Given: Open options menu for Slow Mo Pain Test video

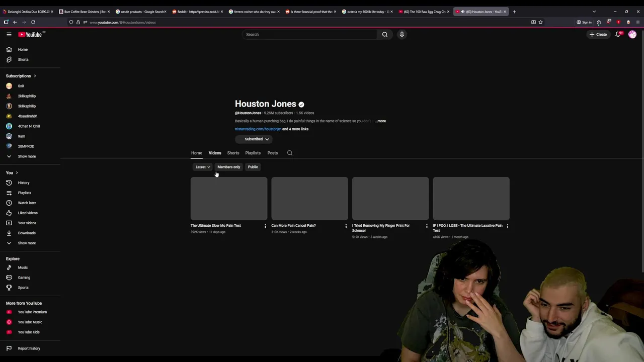Looking at the screenshot, I should (x=265, y=226).
